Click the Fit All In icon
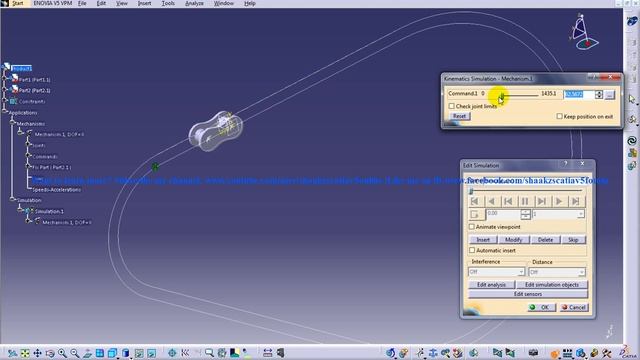 tap(25, 353)
